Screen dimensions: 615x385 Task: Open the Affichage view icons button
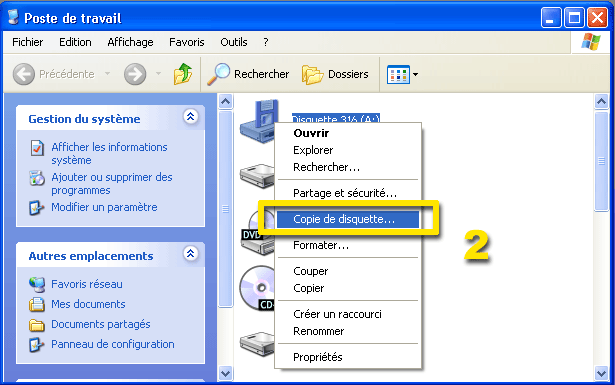[398, 74]
